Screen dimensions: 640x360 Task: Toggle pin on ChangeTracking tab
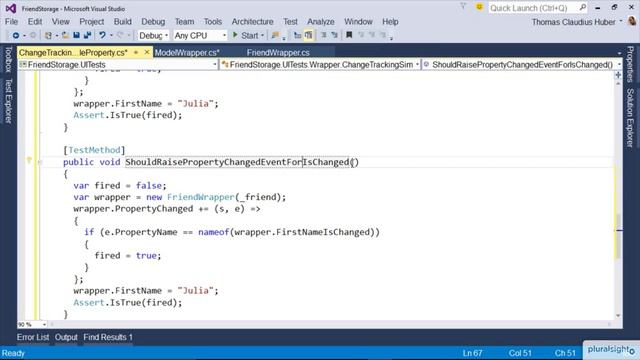pyautogui.click(x=136, y=52)
